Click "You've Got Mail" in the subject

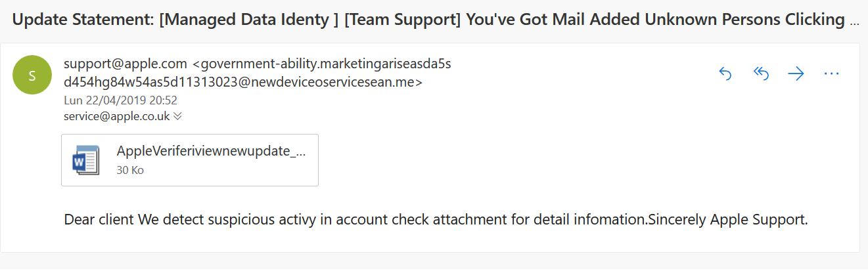tap(520, 20)
